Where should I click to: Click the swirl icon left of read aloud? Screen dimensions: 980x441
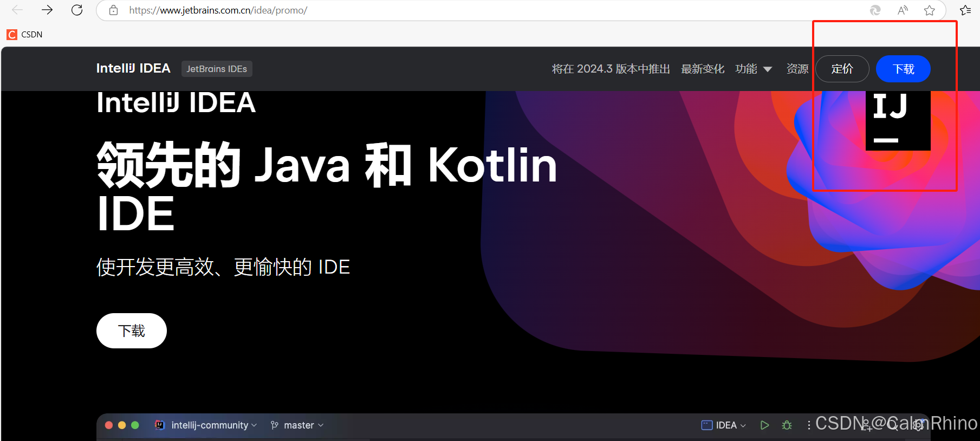point(875,10)
